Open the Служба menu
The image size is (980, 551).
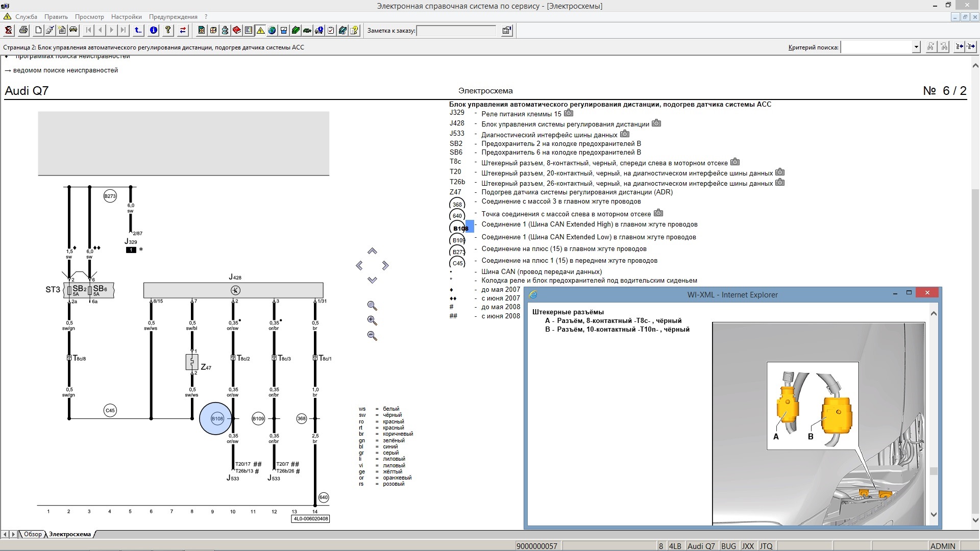tap(26, 17)
